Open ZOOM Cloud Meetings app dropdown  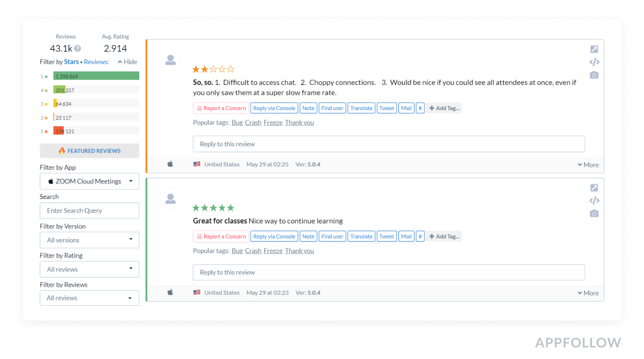pos(89,181)
